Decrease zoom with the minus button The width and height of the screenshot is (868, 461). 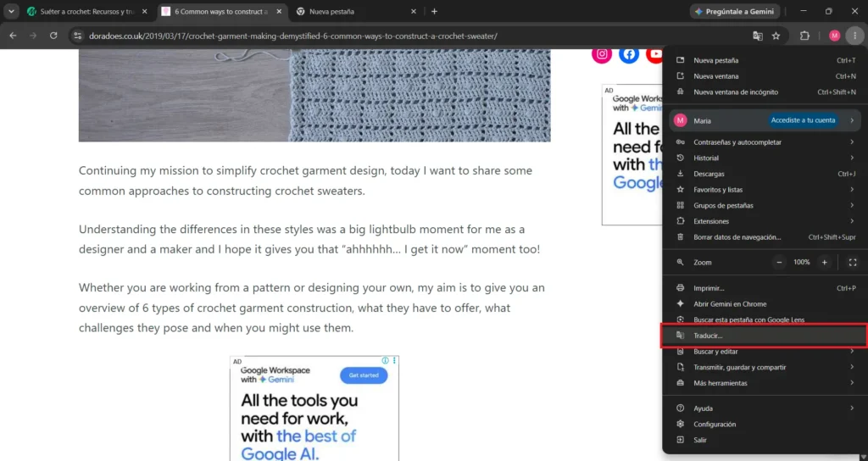(x=780, y=263)
